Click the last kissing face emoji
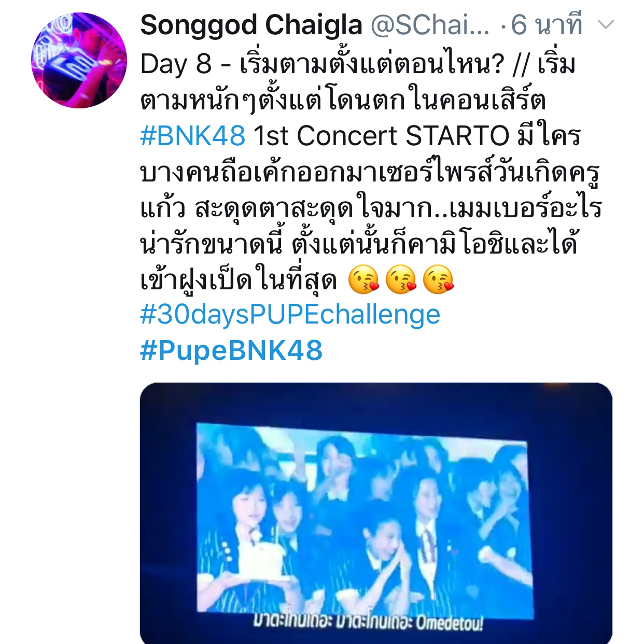The image size is (644, 644). pyautogui.click(x=439, y=279)
